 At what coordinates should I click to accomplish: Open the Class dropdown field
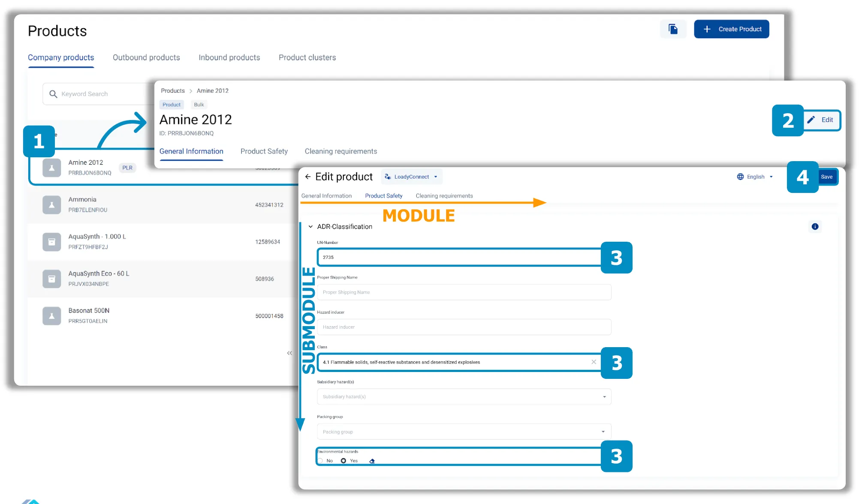(x=459, y=362)
